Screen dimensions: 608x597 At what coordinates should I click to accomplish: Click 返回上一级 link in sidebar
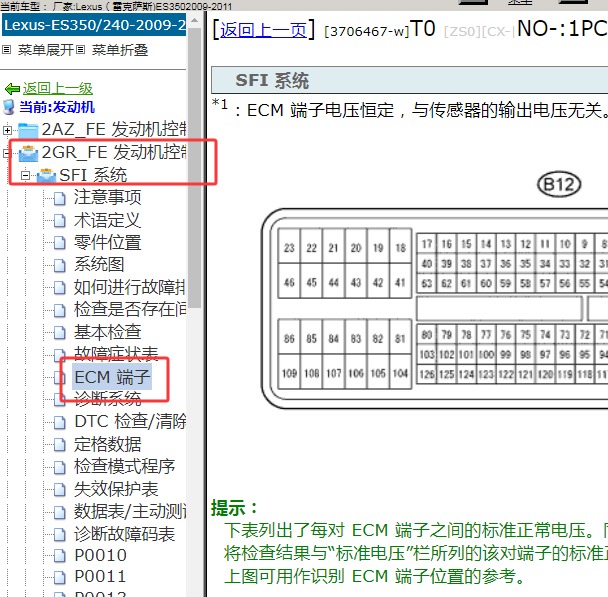[58, 88]
